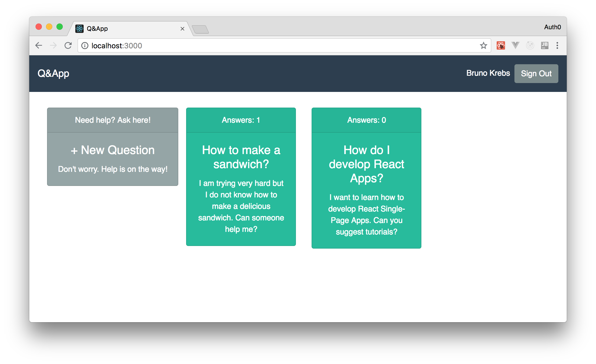Image resolution: width=596 pixels, height=364 pixels.
Task: Open the React DevTools extension icon
Action: [501, 45]
